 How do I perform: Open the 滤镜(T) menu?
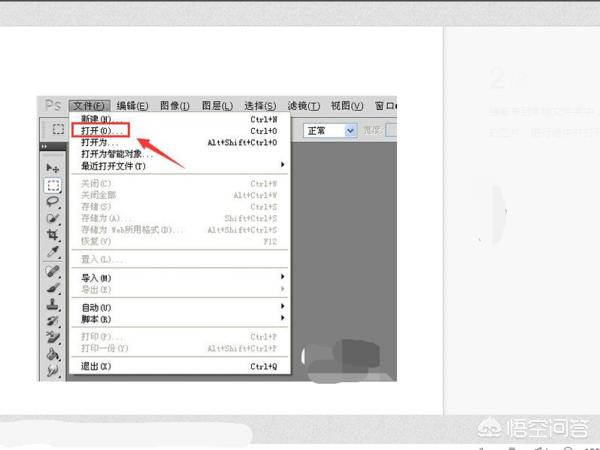[303, 106]
